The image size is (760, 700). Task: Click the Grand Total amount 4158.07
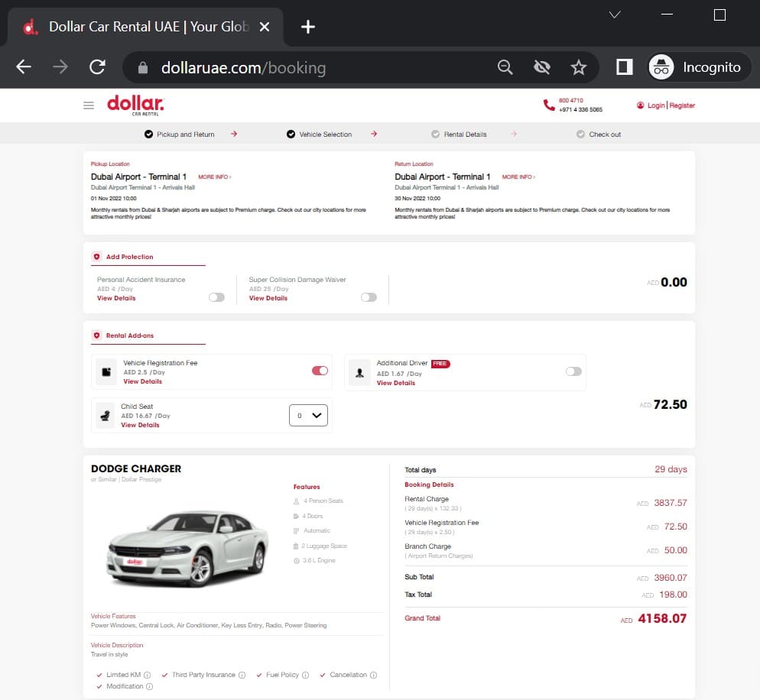[x=662, y=618]
